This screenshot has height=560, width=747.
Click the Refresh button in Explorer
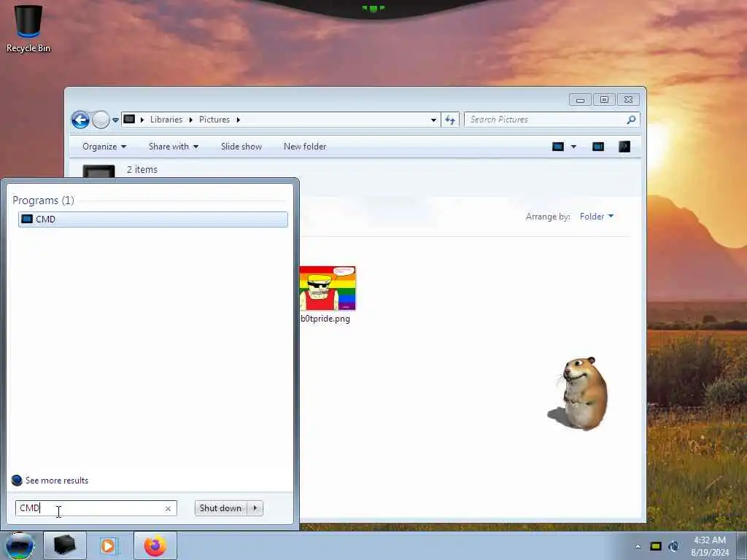pos(450,120)
